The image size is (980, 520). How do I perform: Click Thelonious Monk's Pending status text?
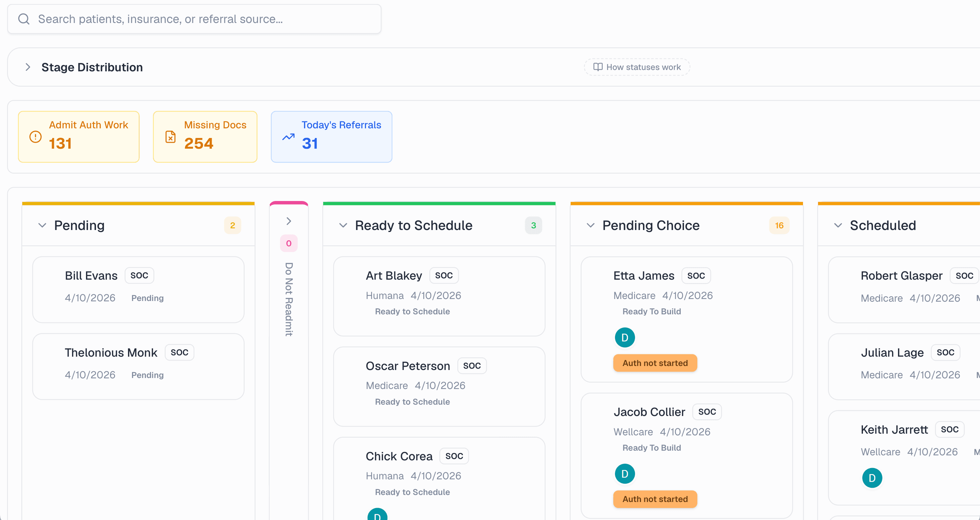(148, 375)
